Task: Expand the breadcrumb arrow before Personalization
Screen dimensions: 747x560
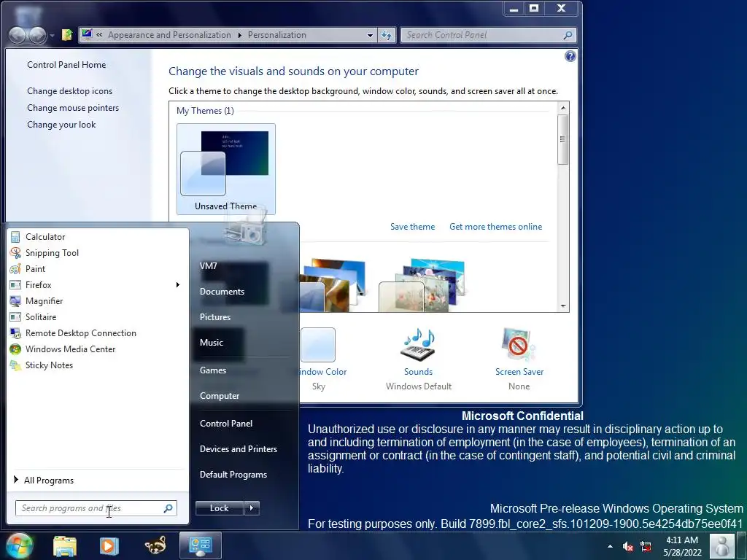Action: [239, 35]
